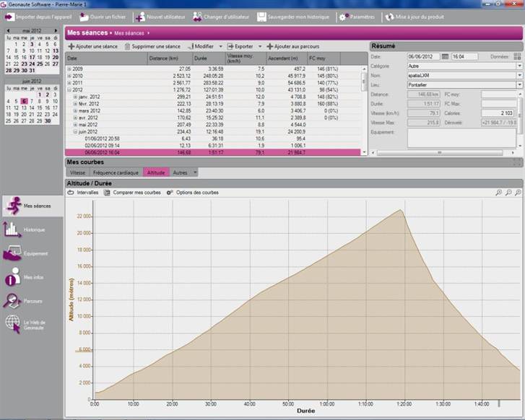Screen dimensions: 525x420
Task: Open Equipement sidebar shoe icon
Action: (x=12, y=253)
